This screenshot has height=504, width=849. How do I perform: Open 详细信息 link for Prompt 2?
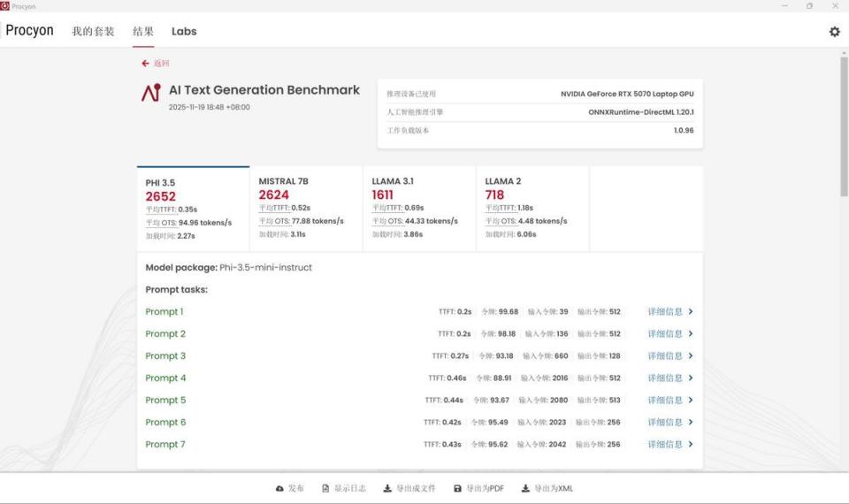tap(665, 334)
